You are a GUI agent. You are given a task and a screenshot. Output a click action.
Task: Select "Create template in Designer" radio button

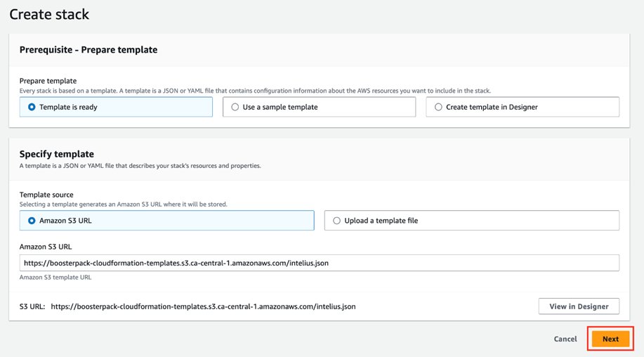pos(438,108)
